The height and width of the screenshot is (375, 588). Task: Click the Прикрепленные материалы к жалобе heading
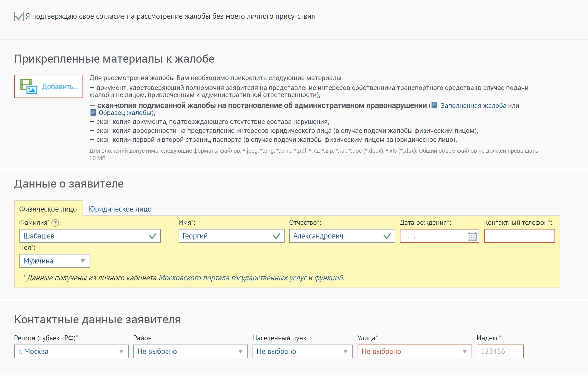click(x=114, y=59)
